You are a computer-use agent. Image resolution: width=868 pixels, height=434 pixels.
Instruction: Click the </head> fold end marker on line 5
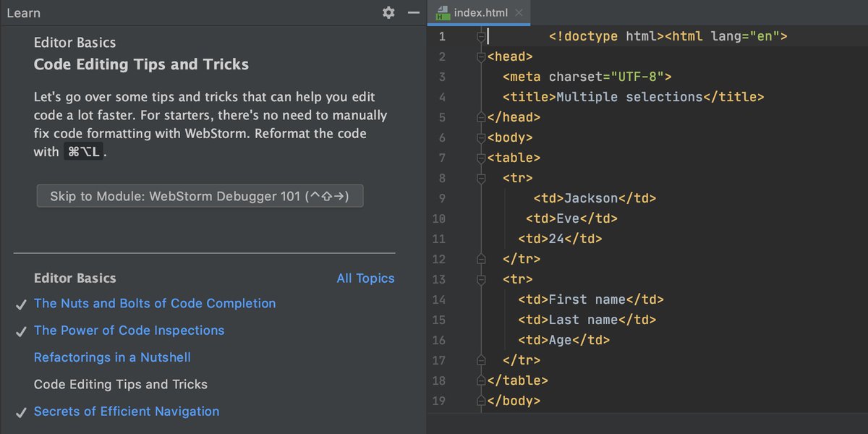[x=480, y=117]
